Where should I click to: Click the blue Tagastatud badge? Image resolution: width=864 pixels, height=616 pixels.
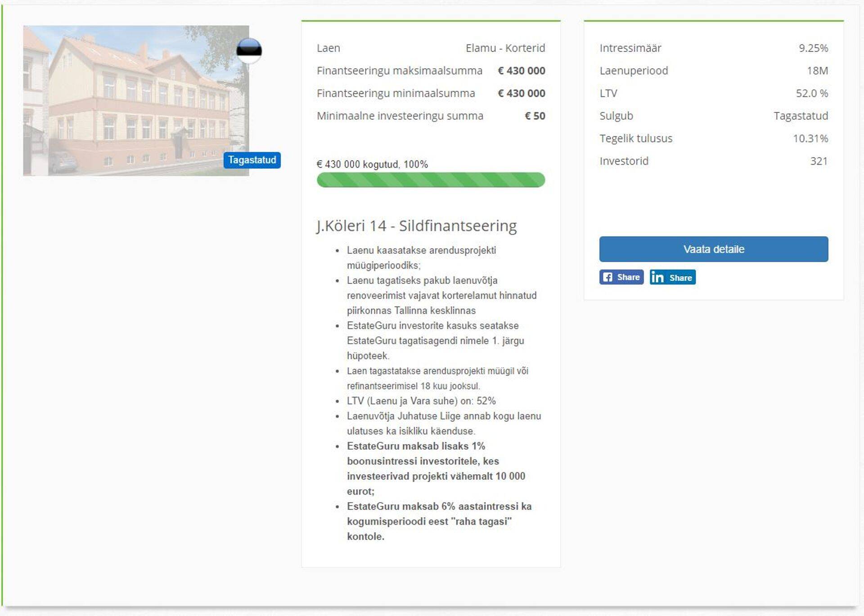tap(252, 160)
